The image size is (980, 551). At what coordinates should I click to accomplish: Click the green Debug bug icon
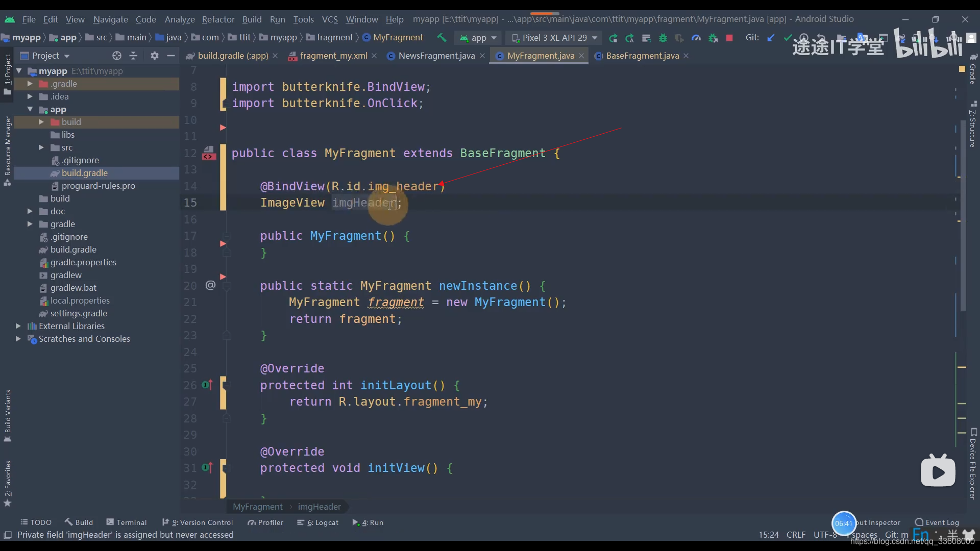(x=663, y=38)
